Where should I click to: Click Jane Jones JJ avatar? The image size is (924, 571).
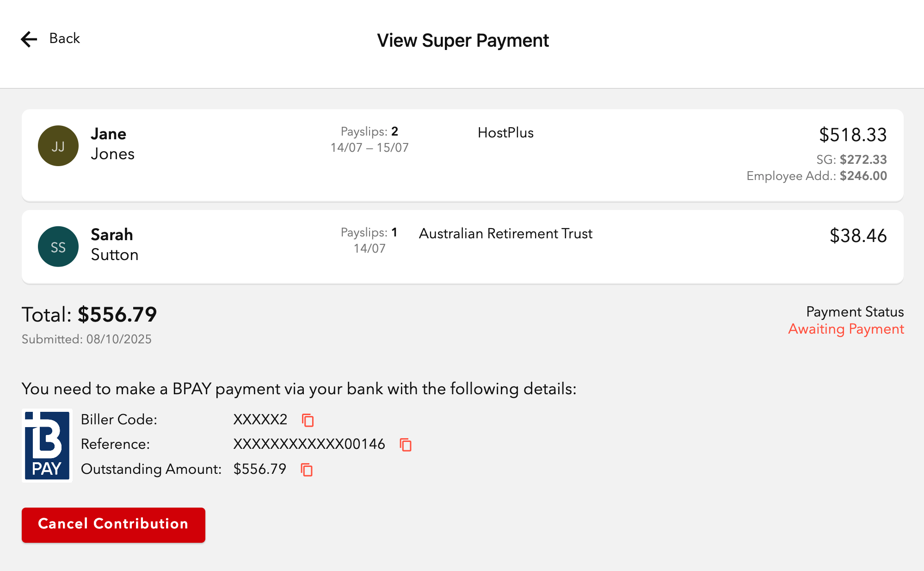(58, 146)
